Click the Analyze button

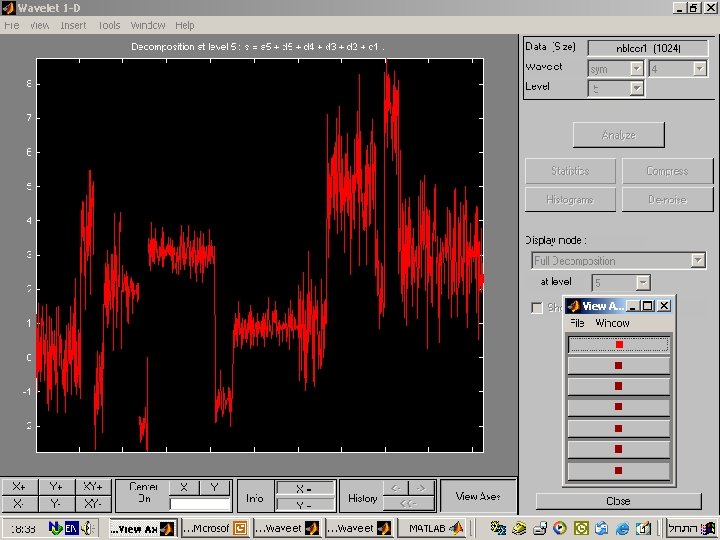pos(618,134)
